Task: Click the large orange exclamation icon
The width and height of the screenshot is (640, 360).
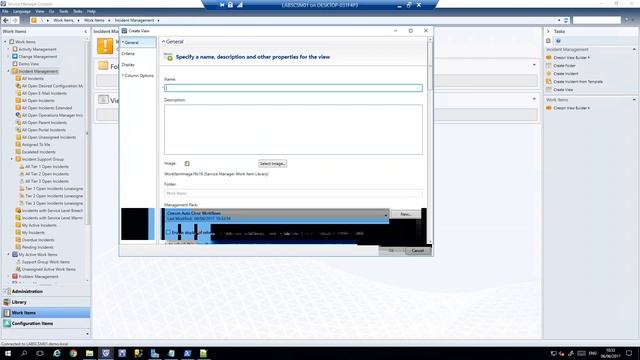Action: (105, 46)
